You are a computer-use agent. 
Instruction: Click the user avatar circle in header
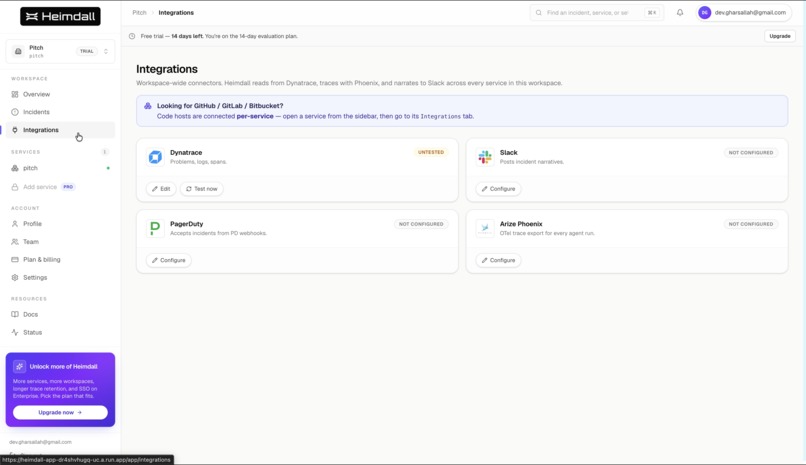click(x=704, y=12)
